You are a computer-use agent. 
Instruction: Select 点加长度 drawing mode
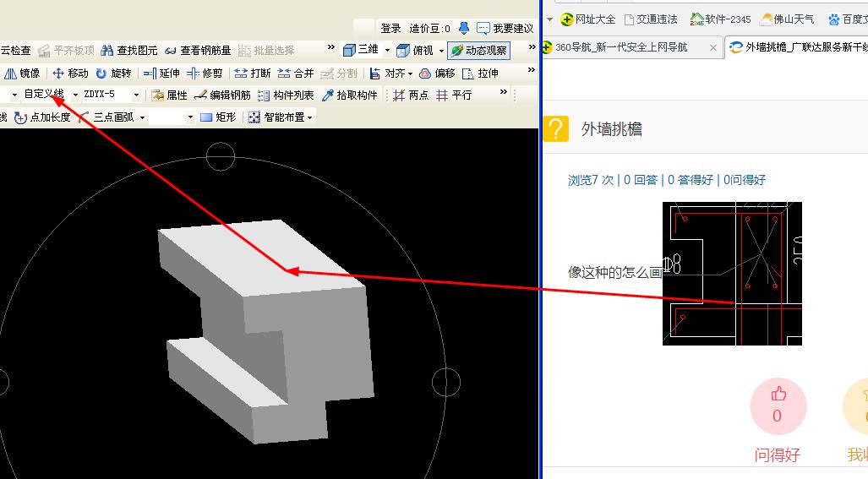tap(42, 117)
